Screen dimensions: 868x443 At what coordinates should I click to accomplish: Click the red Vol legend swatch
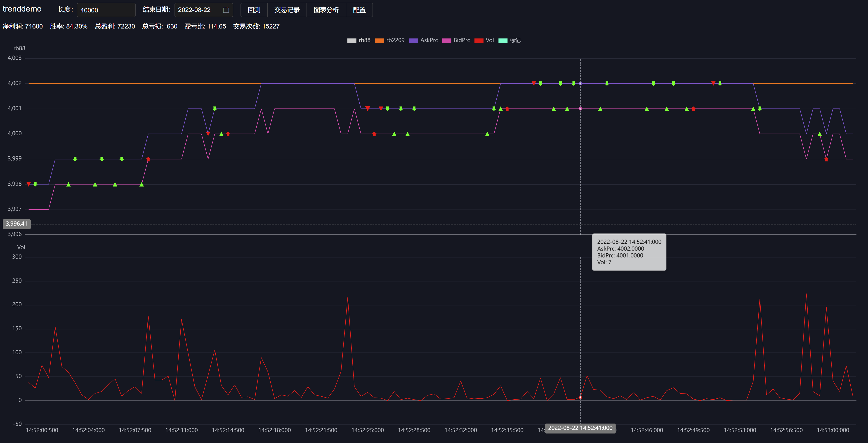[479, 40]
